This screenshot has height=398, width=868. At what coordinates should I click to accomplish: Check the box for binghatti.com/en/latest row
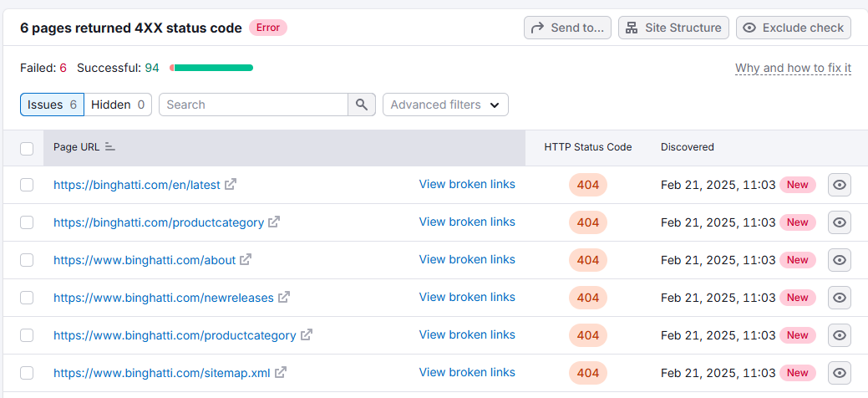[27, 185]
